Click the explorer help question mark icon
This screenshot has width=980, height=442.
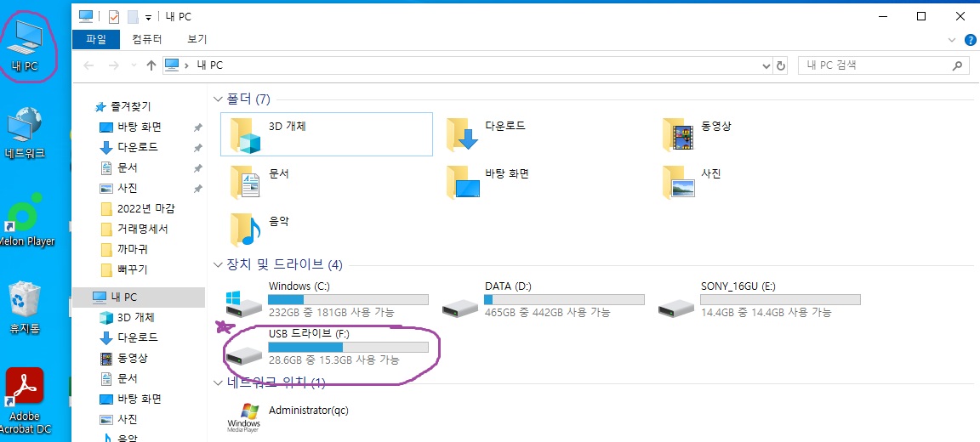(971, 39)
